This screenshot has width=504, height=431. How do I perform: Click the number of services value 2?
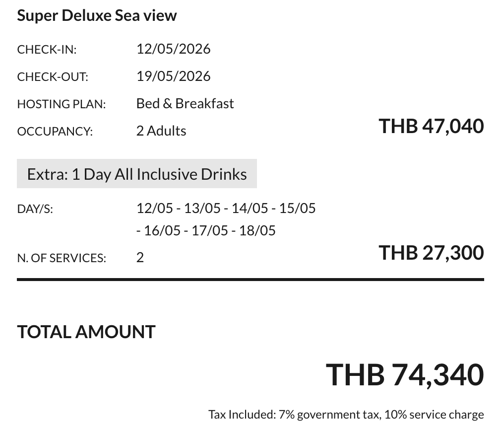point(140,257)
